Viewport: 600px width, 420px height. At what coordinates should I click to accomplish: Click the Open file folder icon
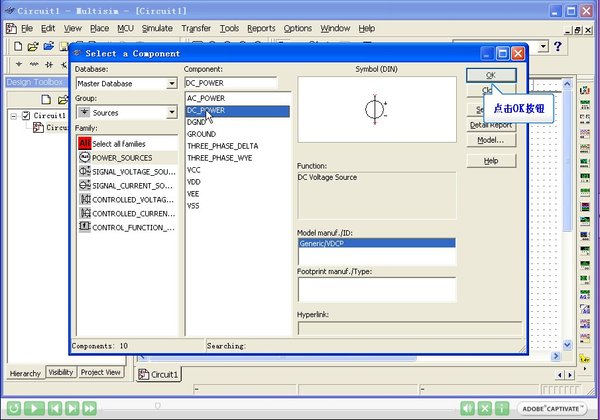click(x=33, y=46)
